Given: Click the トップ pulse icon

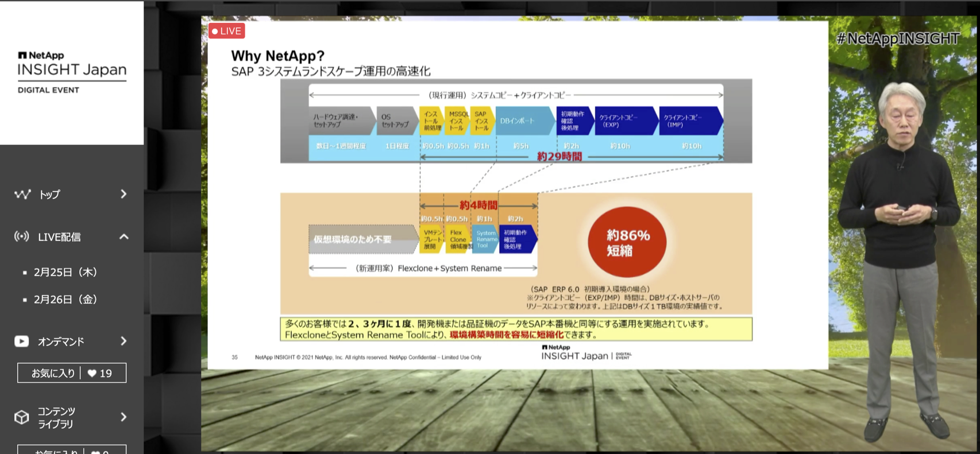Looking at the screenshot, I should tap(22, 195).
